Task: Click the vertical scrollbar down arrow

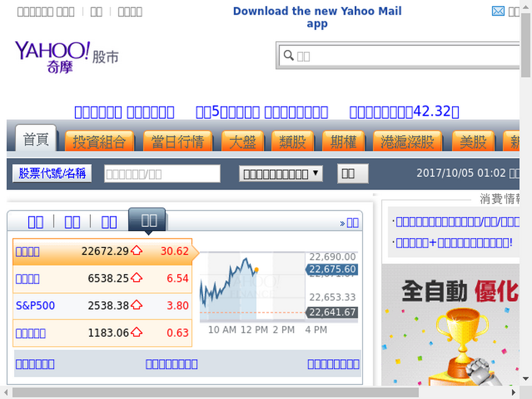Action: (526, 378)
